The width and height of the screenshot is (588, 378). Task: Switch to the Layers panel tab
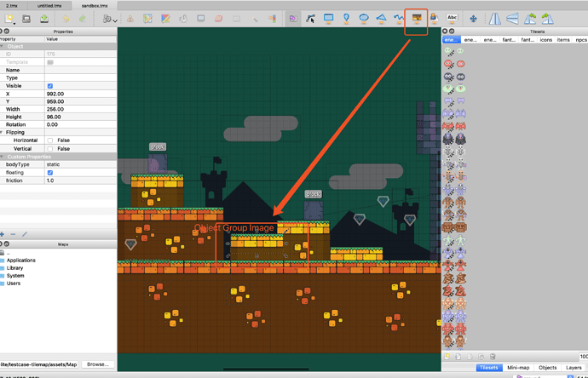[574, 368]
